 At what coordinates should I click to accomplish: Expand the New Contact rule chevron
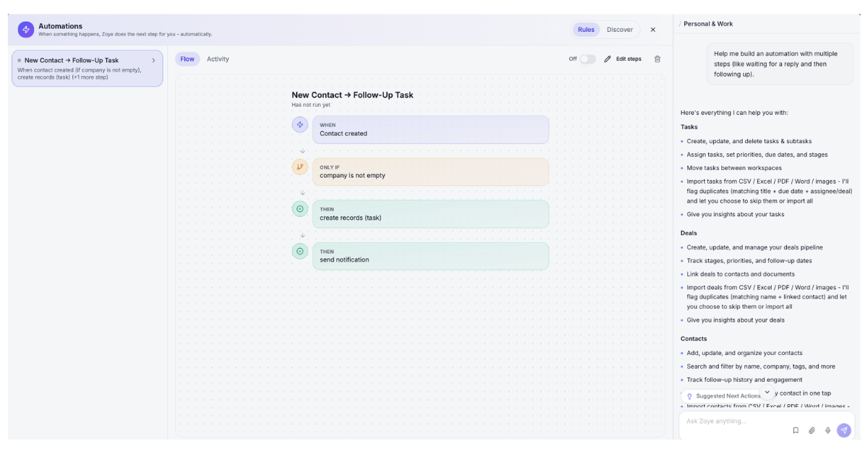point(153,61)
